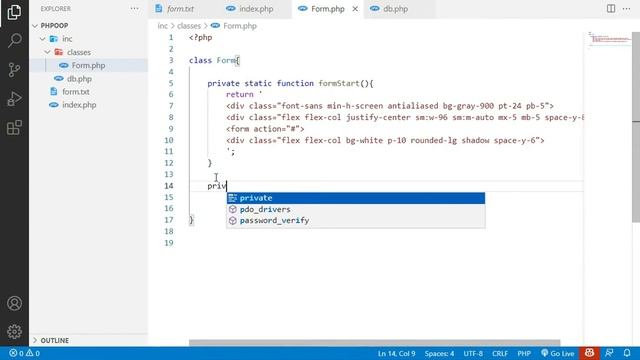Viewport: 640px width, 360px height.
Task: Open Run and Debug view
Action: (14, 99)
